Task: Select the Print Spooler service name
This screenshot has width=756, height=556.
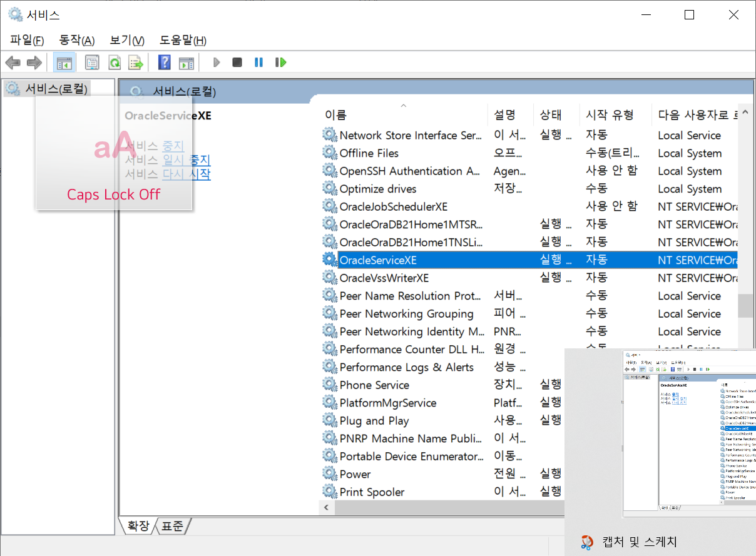Action: point(372,492)
